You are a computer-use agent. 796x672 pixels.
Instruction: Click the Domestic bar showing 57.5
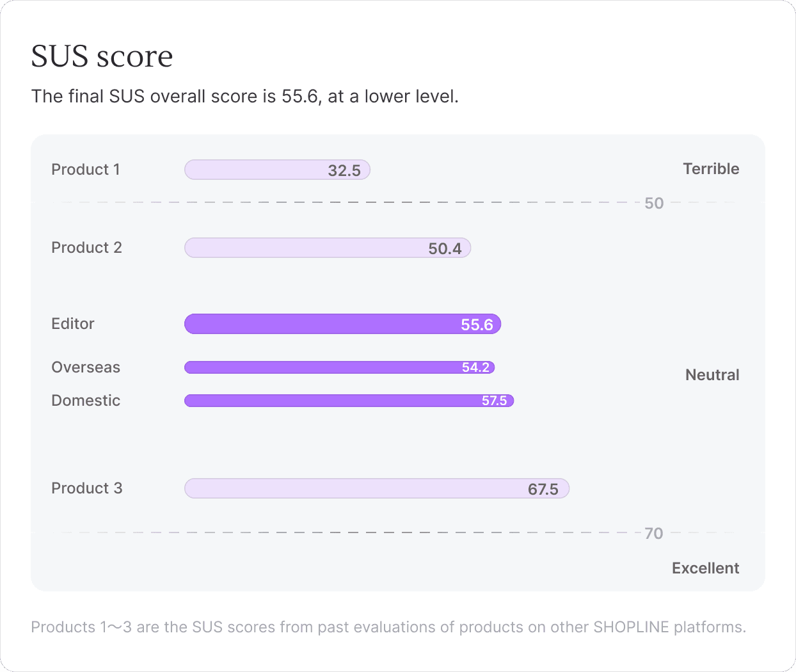coord(349,401)
